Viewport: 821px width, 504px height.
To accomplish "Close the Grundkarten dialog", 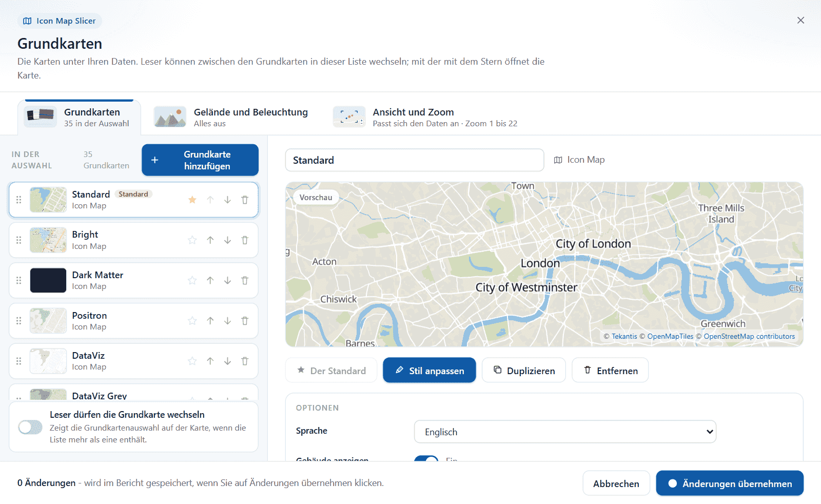I will 800,21.
